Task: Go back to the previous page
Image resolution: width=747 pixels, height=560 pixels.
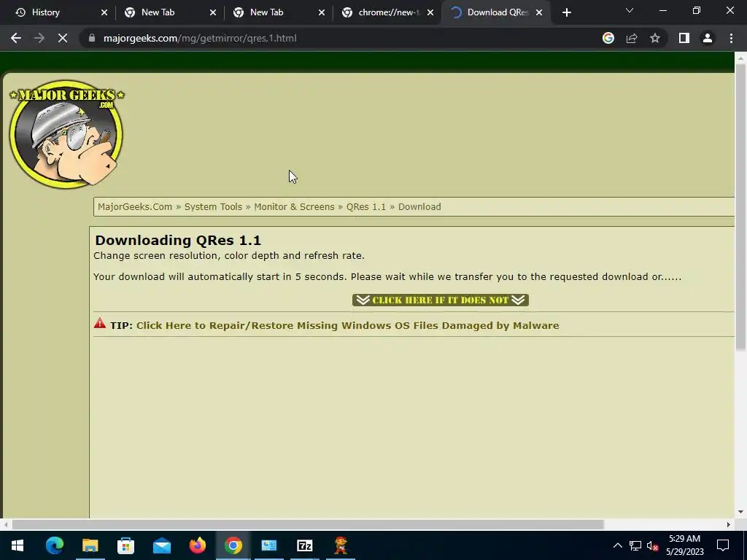Action: pyautogui.click(x=16, y=38)
